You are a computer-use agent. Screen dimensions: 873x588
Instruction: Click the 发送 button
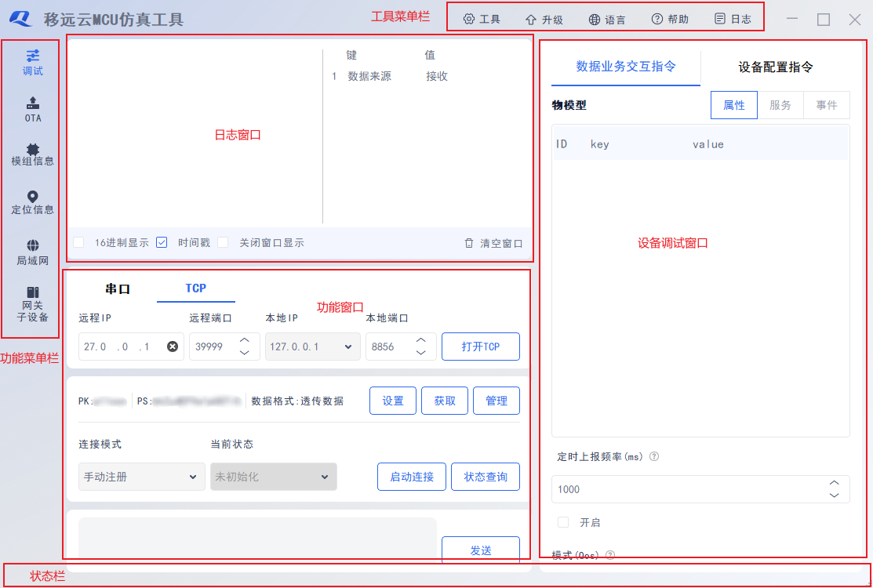(x=481, y=550)
